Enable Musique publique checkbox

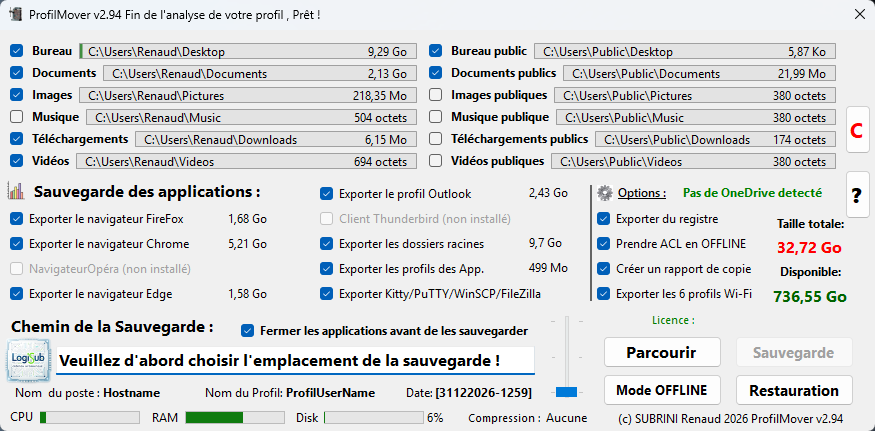[x=436, y=117]
